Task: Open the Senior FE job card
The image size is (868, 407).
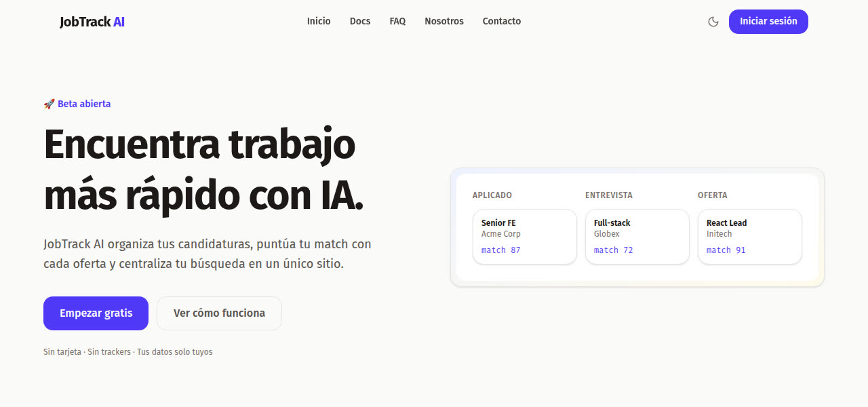Action: tap(525, 237)
